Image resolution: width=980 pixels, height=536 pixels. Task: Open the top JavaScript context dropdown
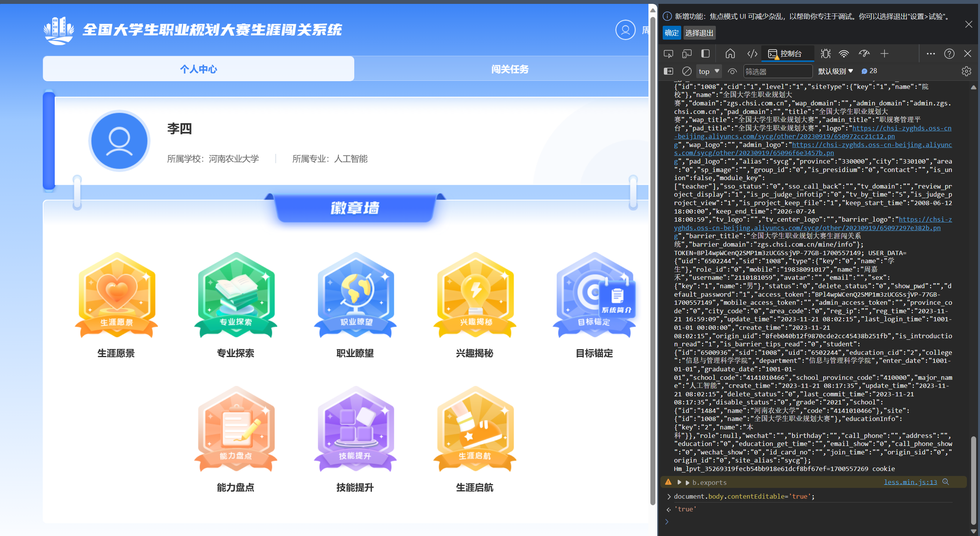[709, 71]
